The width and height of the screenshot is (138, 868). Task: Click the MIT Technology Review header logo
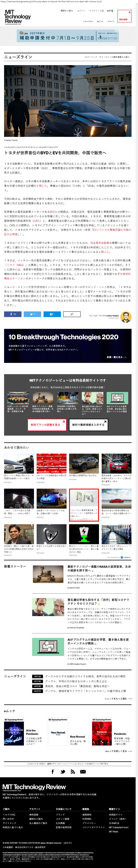pos(18,17)
